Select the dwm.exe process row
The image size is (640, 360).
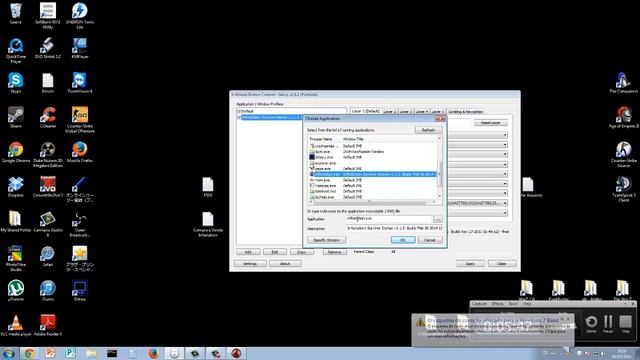click(x=372, y=151)
